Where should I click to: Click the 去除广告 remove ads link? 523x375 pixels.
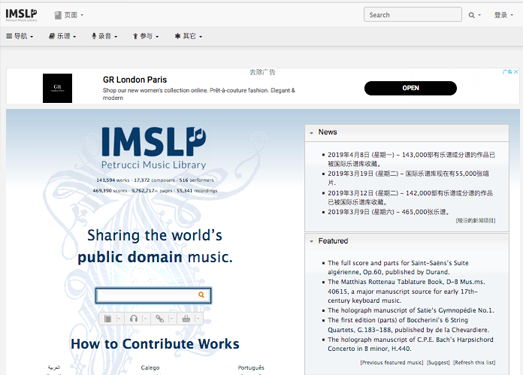(x=263, y=72)
